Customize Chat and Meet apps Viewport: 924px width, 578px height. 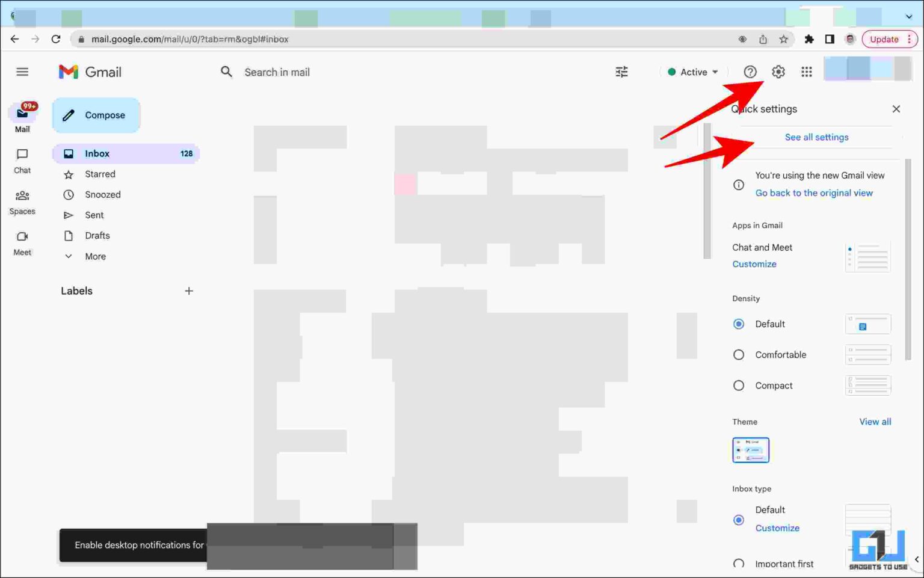[x=754, y=264]
